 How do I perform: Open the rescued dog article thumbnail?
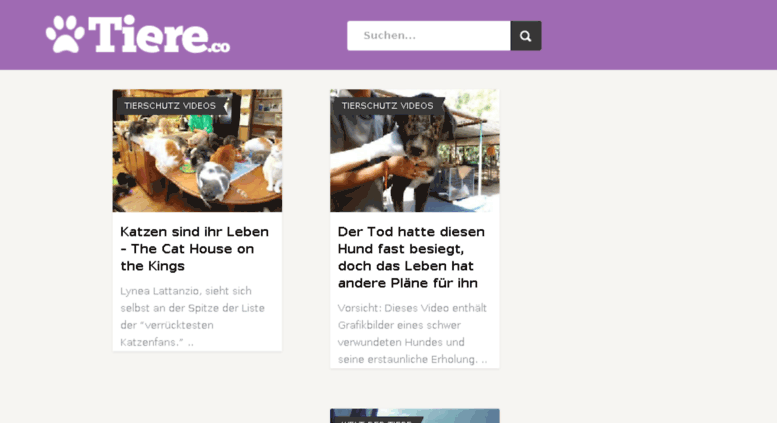coord(415,151)
